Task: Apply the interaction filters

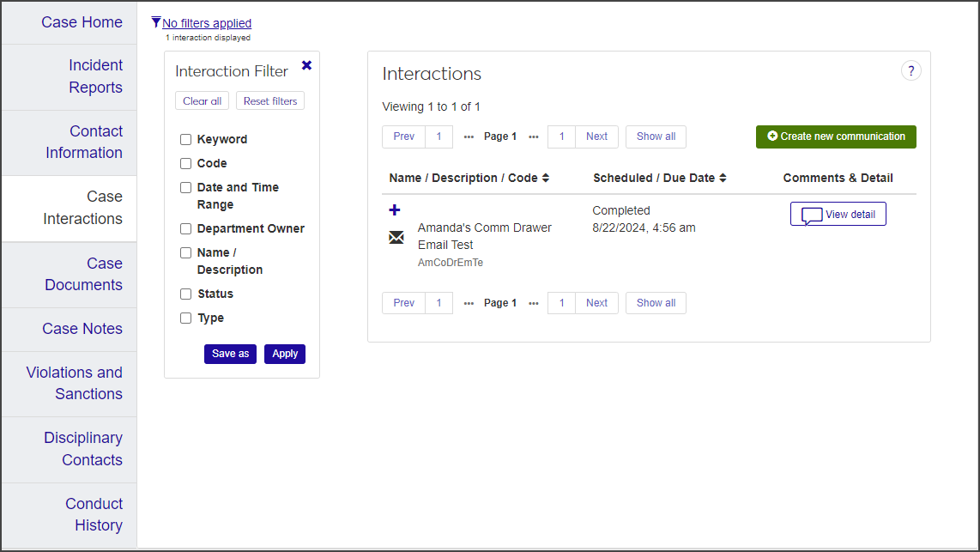Action: [x=284, y=354]
